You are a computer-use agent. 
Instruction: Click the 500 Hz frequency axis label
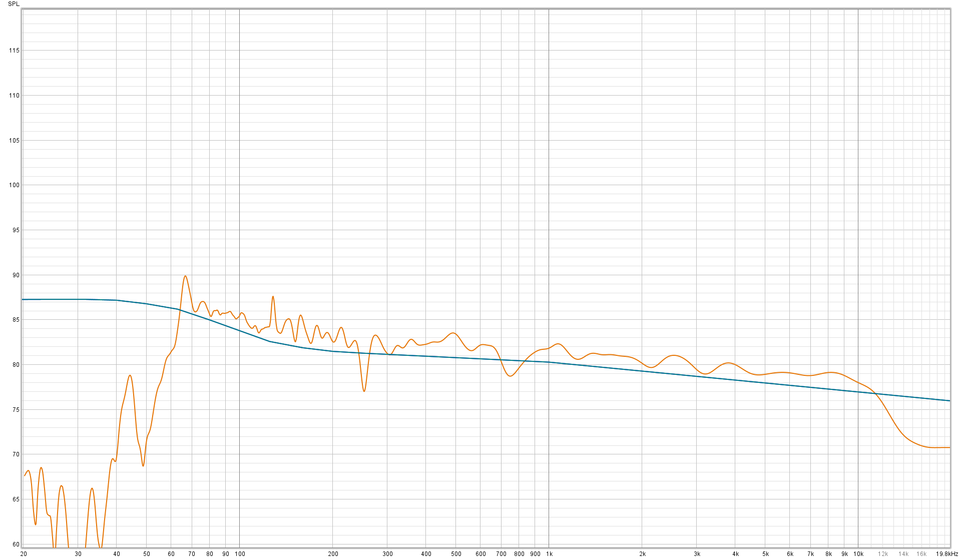click(x=456, y=554)
